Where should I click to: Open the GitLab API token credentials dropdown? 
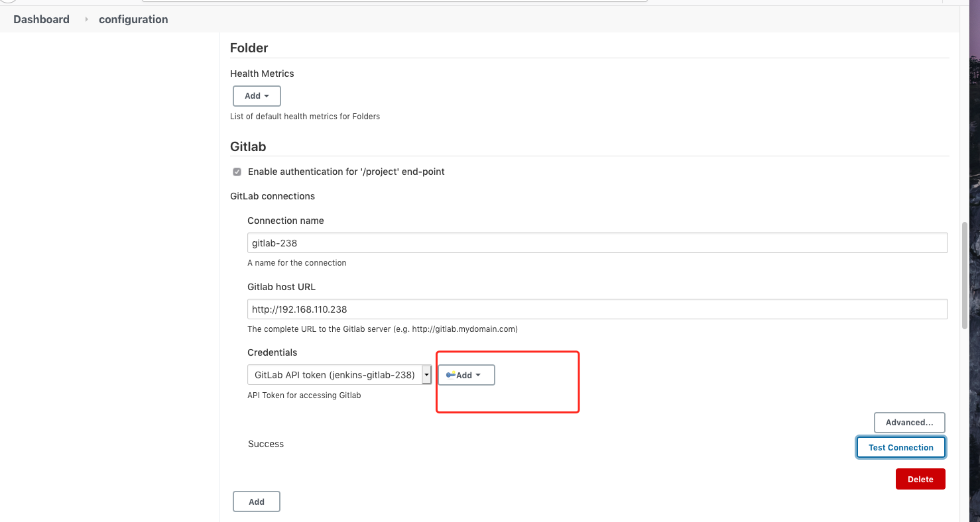(x=335, y=375)
